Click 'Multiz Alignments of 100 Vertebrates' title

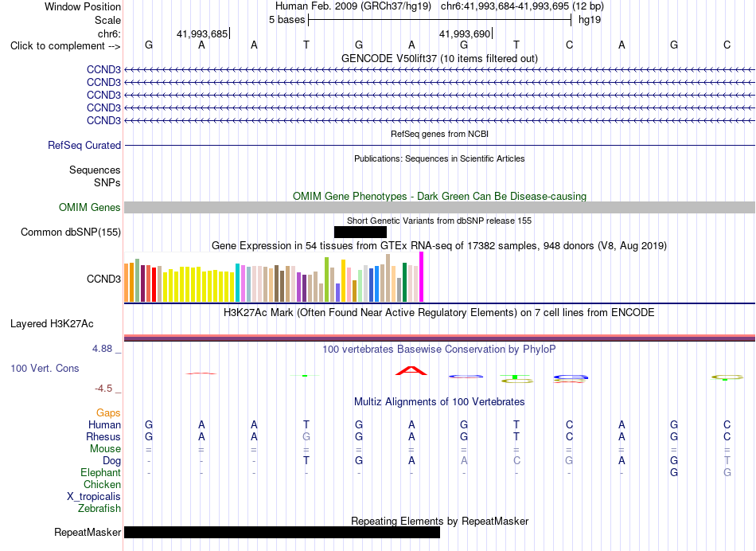coord(439,402)
